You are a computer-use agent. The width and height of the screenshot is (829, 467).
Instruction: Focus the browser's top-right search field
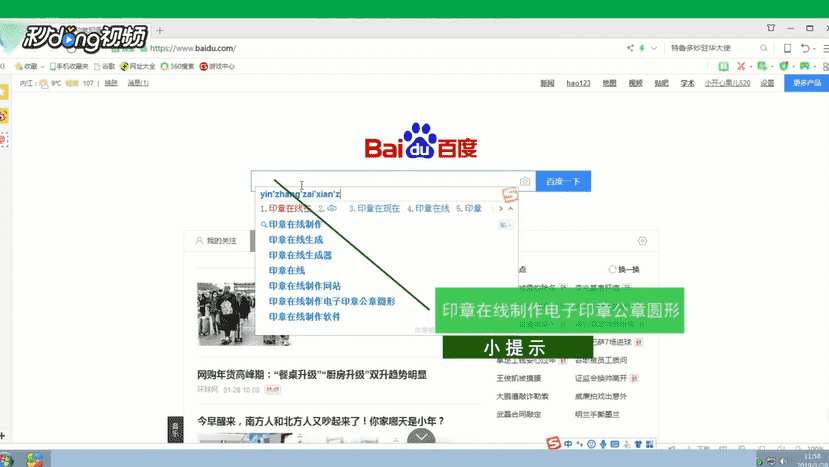714,48
